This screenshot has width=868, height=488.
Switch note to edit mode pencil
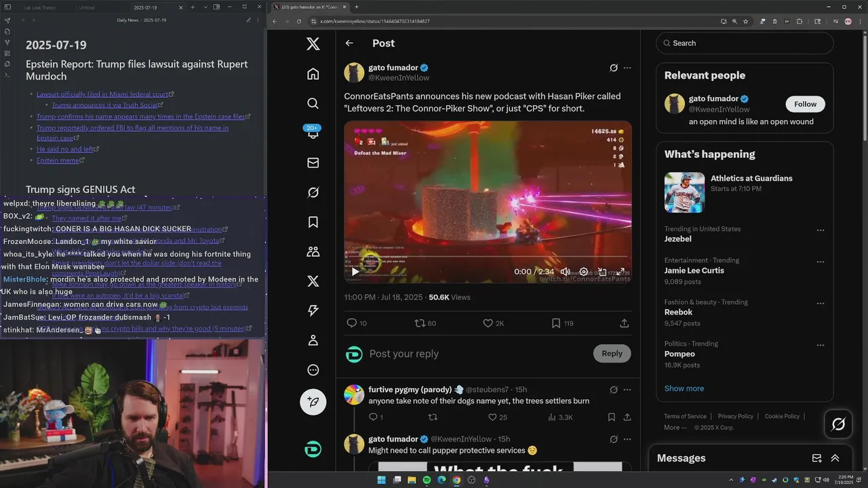248,20
